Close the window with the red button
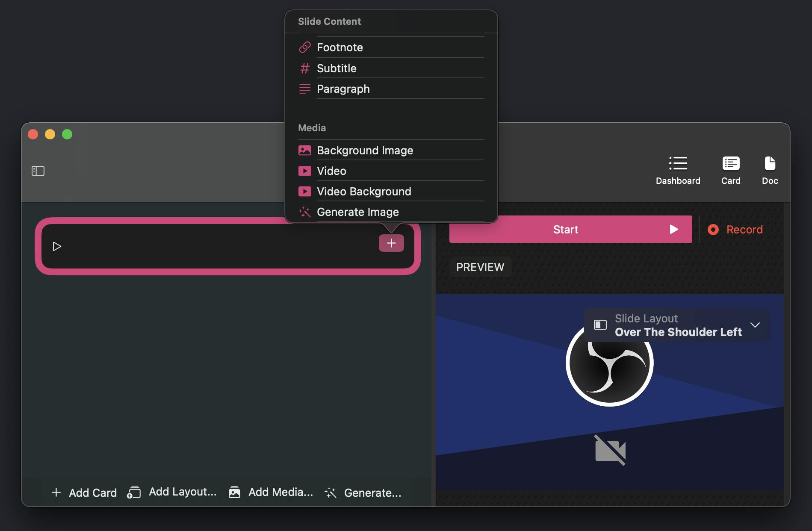Image resolution: width=812 pixels, height=531 pixels. point(33,134)
